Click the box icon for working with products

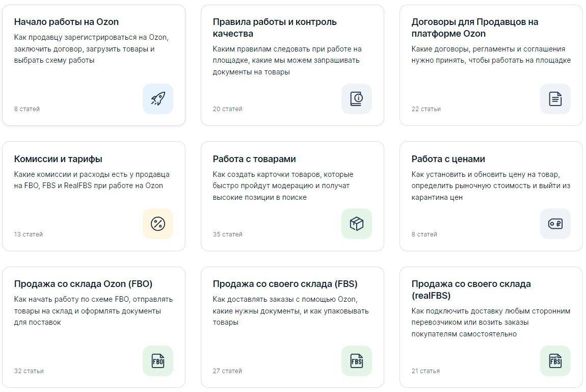[x=357, y=224]
